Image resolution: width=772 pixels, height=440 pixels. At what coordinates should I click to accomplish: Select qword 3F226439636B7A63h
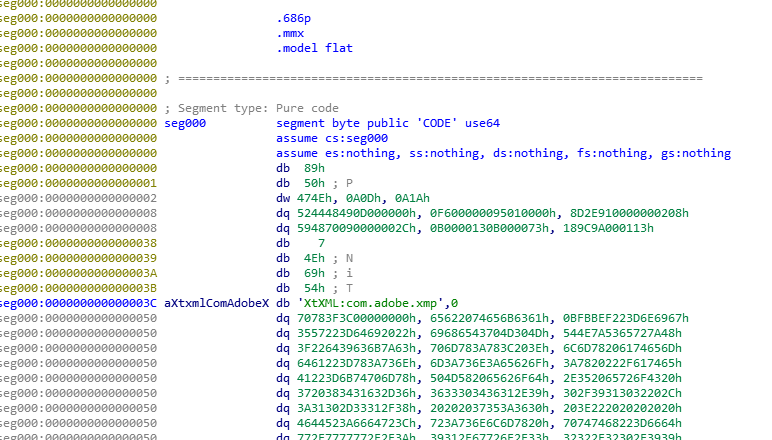tap(356, 348)
